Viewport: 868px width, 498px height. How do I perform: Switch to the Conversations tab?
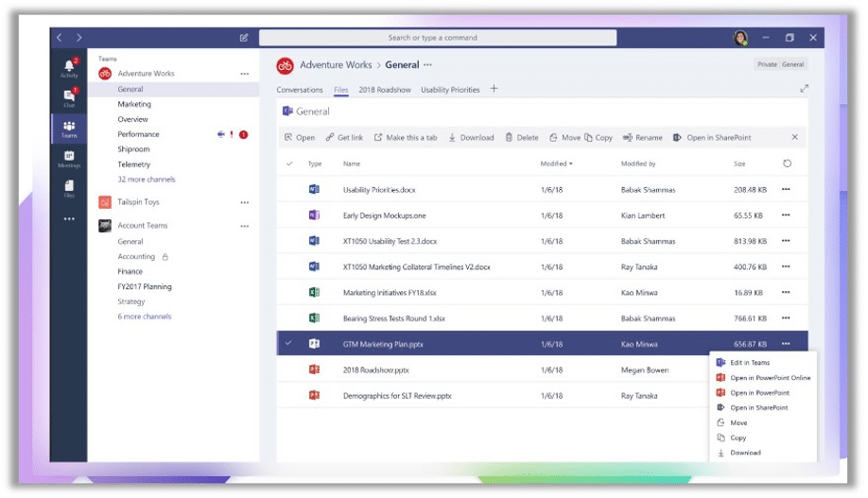[x=300, y=90]
